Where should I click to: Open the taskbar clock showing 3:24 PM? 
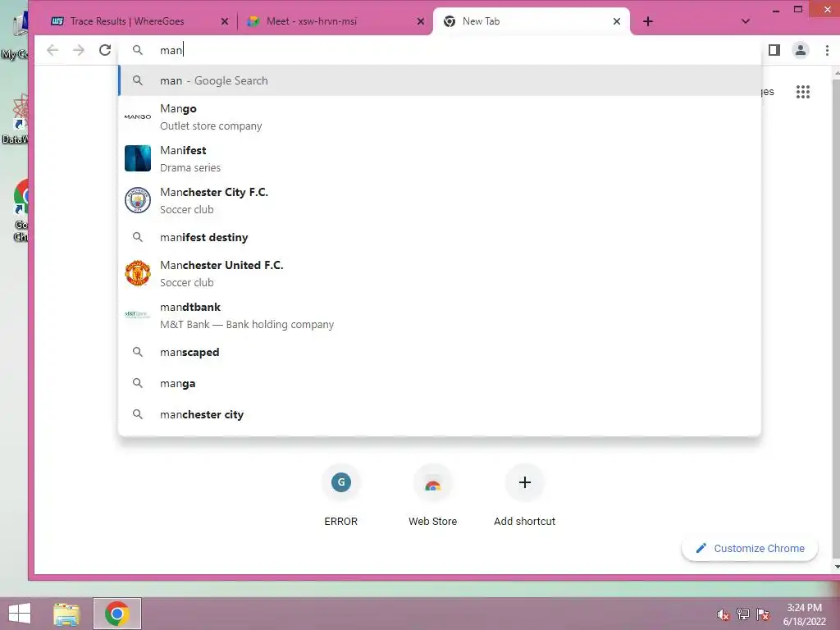tap(804, 614)
